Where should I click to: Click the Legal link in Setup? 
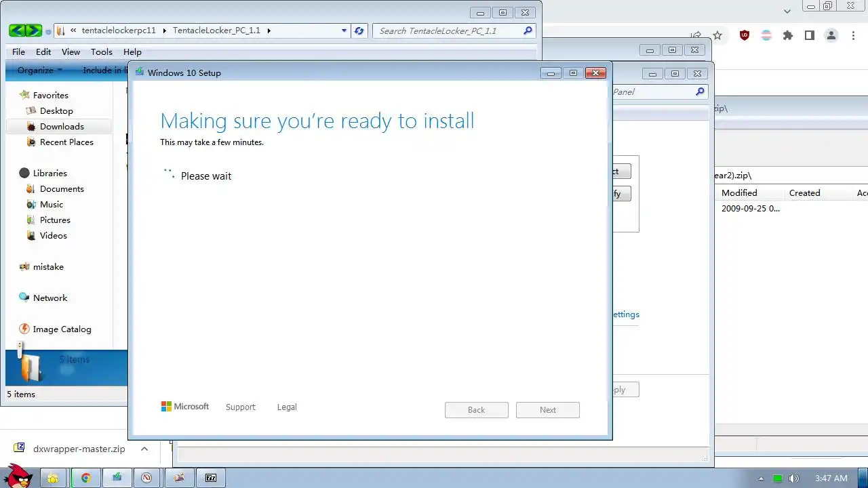coord(287,407)
